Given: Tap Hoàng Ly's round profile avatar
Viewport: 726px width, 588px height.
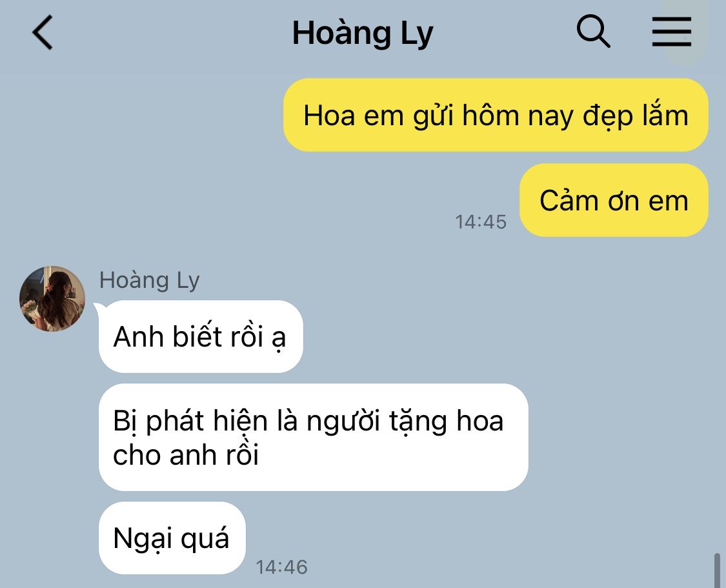Looking at the screenshot, I should (52, 299).
